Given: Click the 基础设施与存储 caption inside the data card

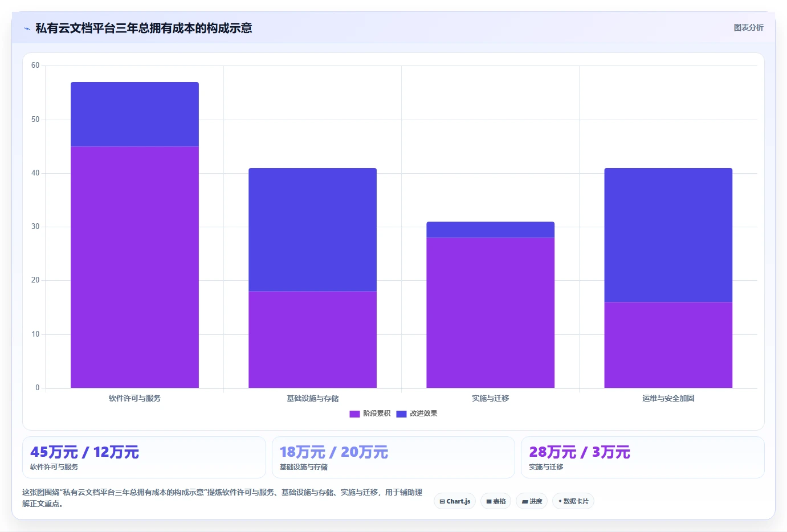Looking at the screenshot, I should click(304, 467).
